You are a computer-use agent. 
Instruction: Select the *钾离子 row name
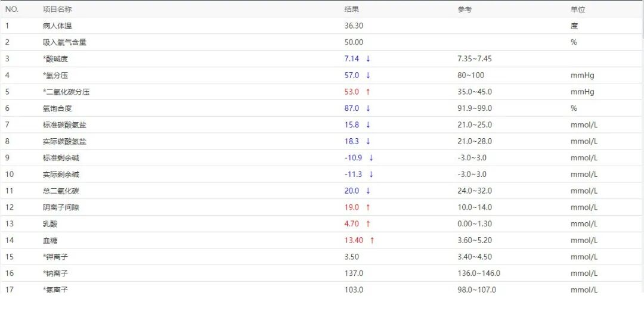coord(55,257)
